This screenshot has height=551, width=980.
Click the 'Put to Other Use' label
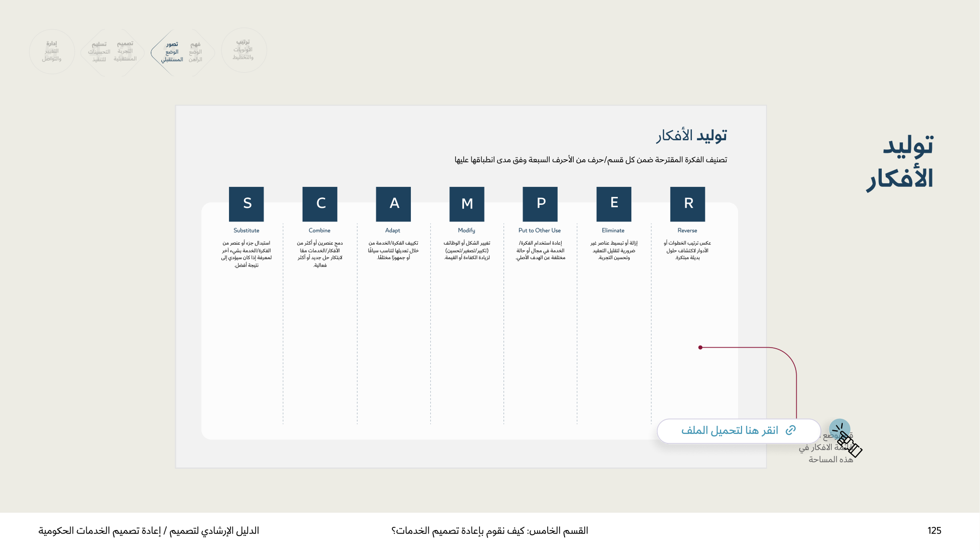540,230
